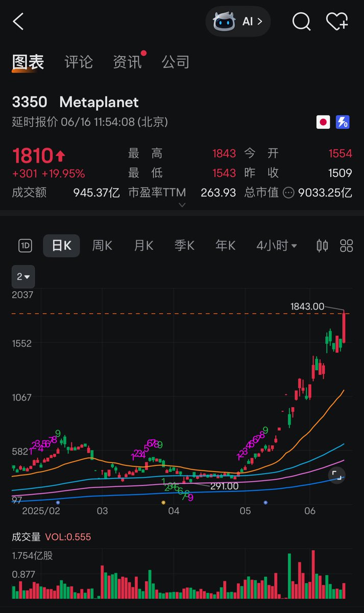Tap the 市盈率TTM 263.93 value
The height and width of the screenshot is (613, 364).
pyautogui.click(x=219, y=193)
